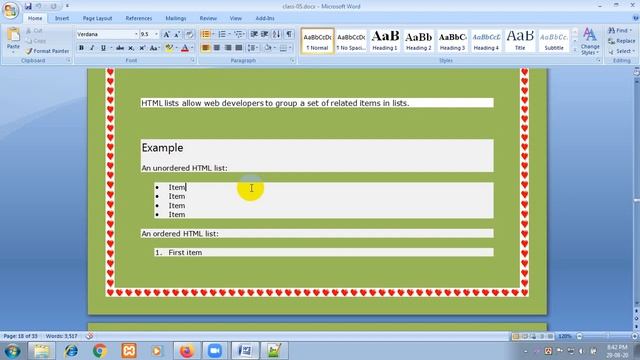This screenshot has width=640, height=360.
Task: Open line spacing dropdown
Action: [x=253, y=48]
